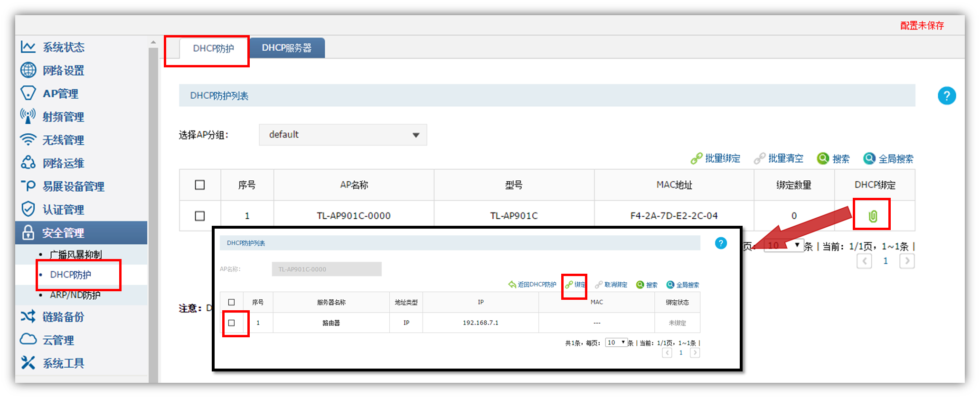Click IP 192.168.7.1 in the inset table

[x=481, y=323]
